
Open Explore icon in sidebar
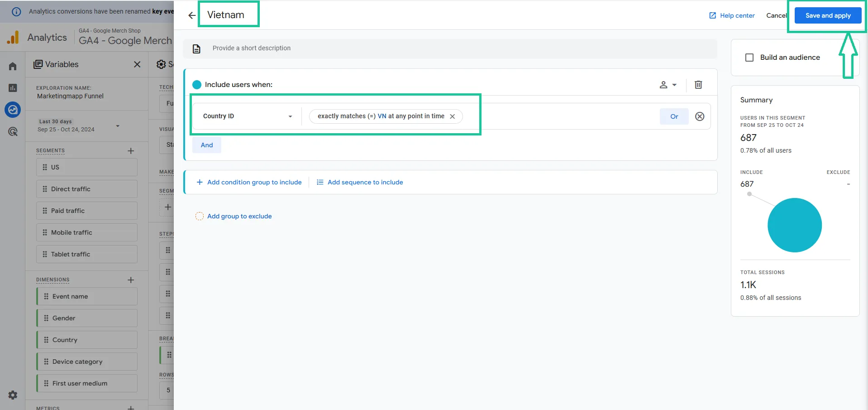click(13, 110)
